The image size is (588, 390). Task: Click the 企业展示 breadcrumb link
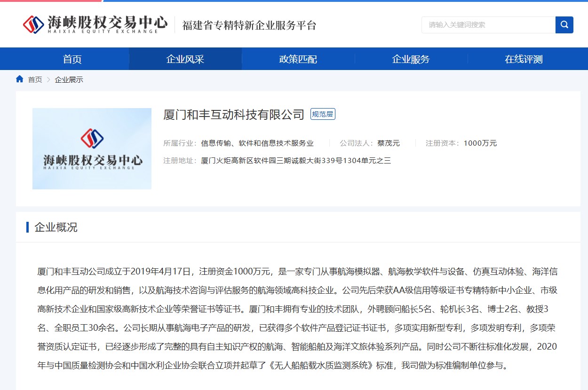tap(69, 80)
